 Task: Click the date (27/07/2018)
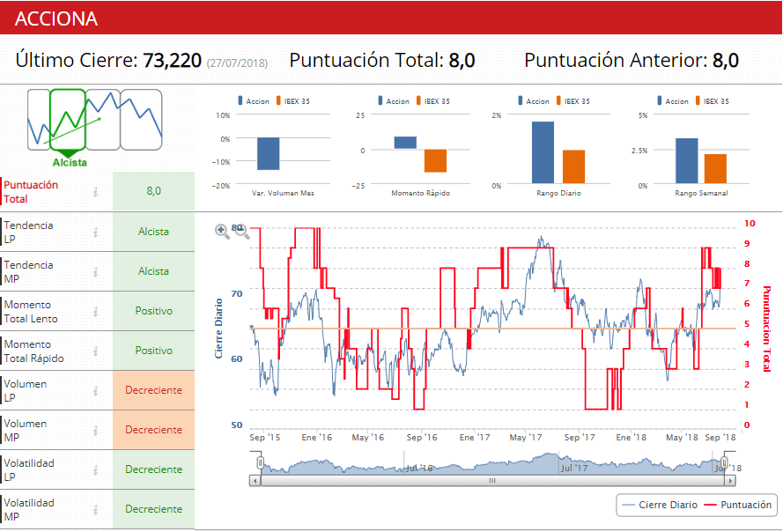point(237,63)
